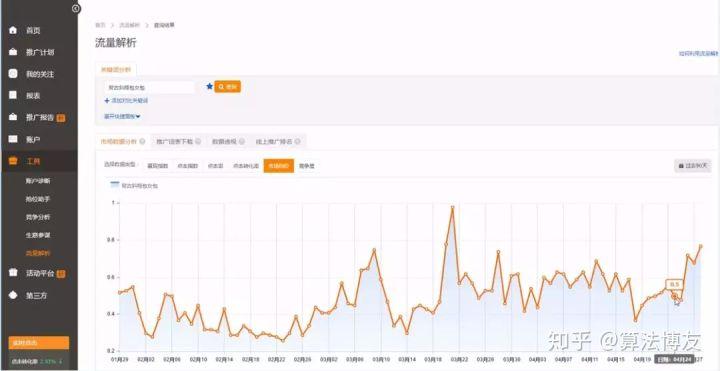This screenshot has width=720, height=371.
Task: Open 活动平台 via its gift icon
Action: [x=13, y=273]
